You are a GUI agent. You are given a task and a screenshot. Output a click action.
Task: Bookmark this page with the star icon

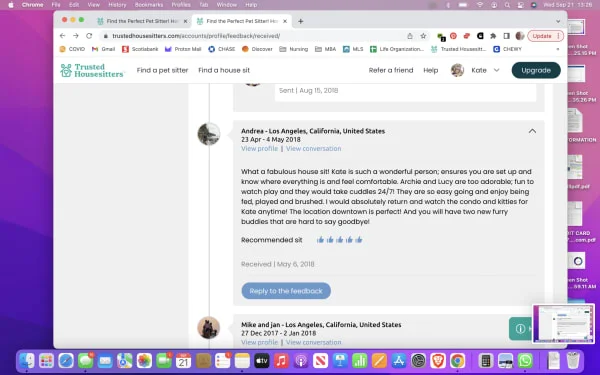(423, 36)
